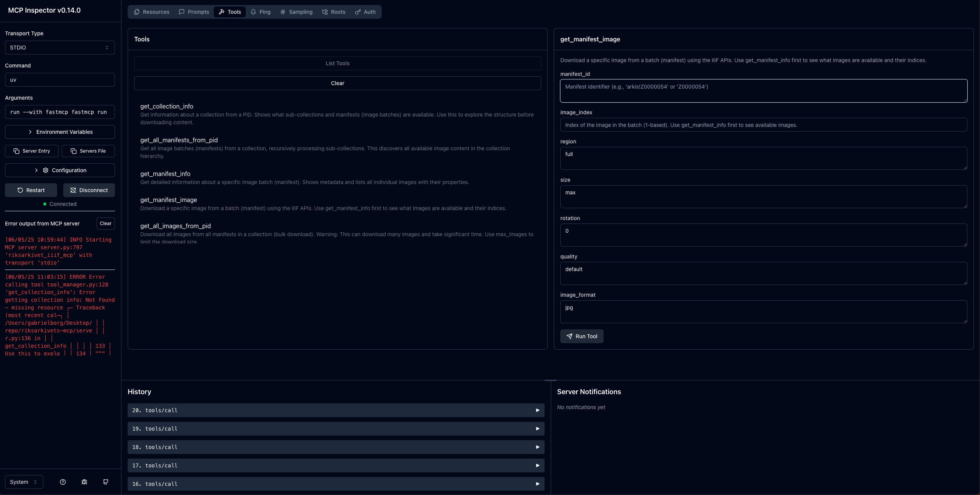Expand the Configuration section
980x495 pixels.
(60, 170)
